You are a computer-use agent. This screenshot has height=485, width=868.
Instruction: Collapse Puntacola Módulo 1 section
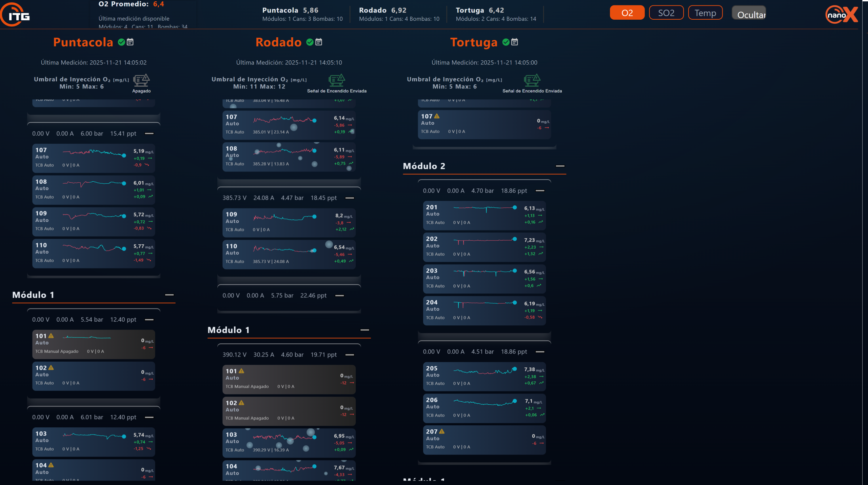(x=169, y=295)
